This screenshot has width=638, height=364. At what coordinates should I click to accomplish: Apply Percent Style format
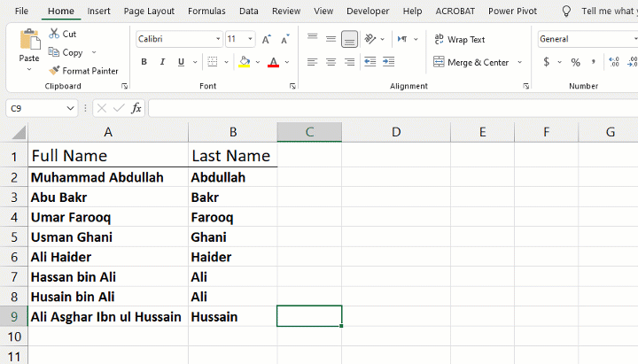click(x=575, y=62)
